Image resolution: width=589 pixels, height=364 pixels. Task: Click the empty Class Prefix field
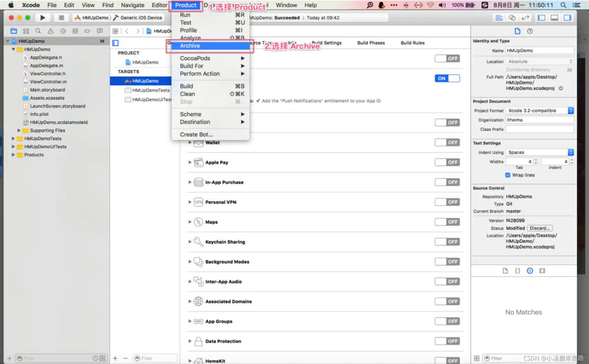coord(540,129)
